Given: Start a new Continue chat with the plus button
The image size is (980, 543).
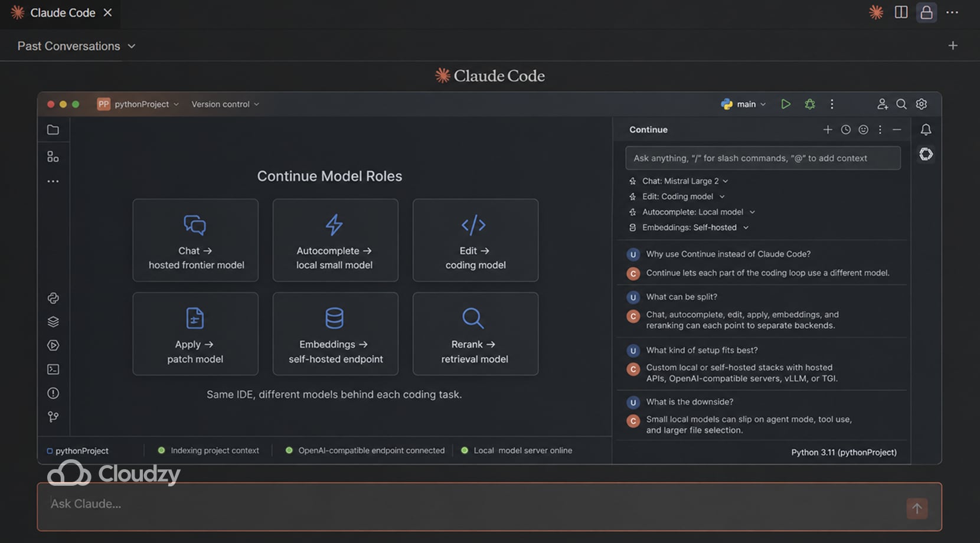Looking at the screenshot, I should pos(828,129).
